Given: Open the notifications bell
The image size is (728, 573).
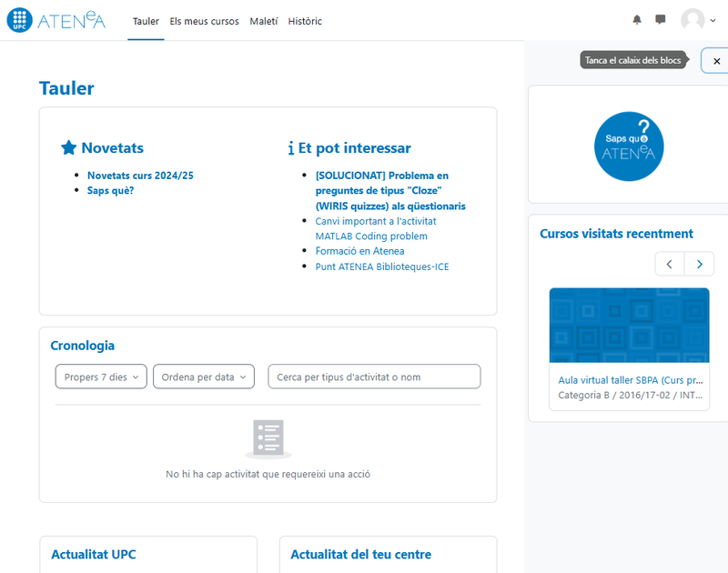Looking at the screenshot, I should [637, 20].
